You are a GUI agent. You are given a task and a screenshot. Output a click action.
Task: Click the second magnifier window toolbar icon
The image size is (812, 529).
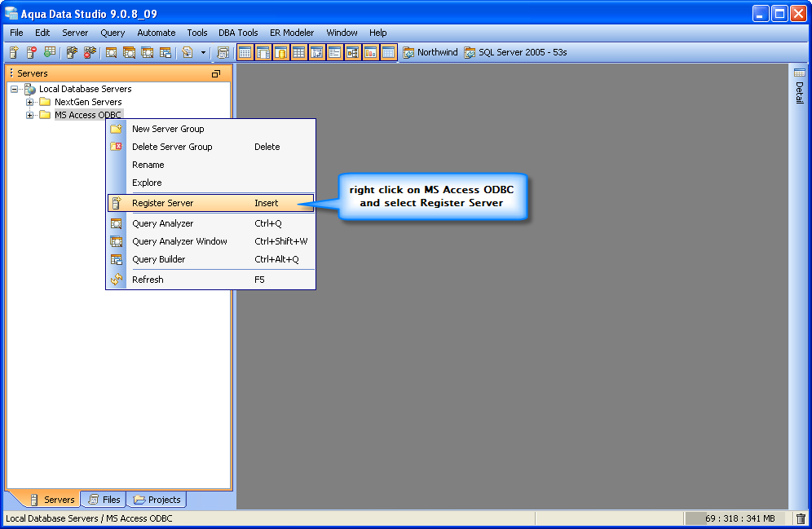click(x=129, y=52)
